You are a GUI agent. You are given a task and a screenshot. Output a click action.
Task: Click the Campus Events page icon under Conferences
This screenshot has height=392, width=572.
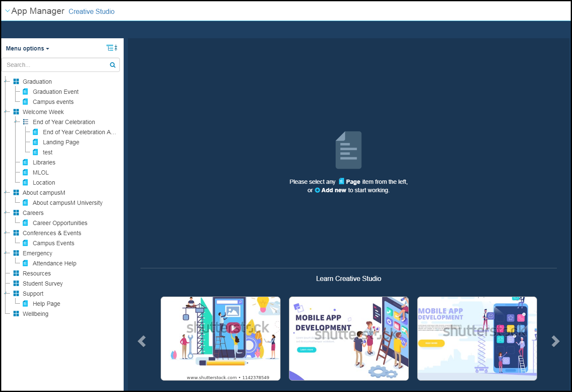[x=25, y=243]
